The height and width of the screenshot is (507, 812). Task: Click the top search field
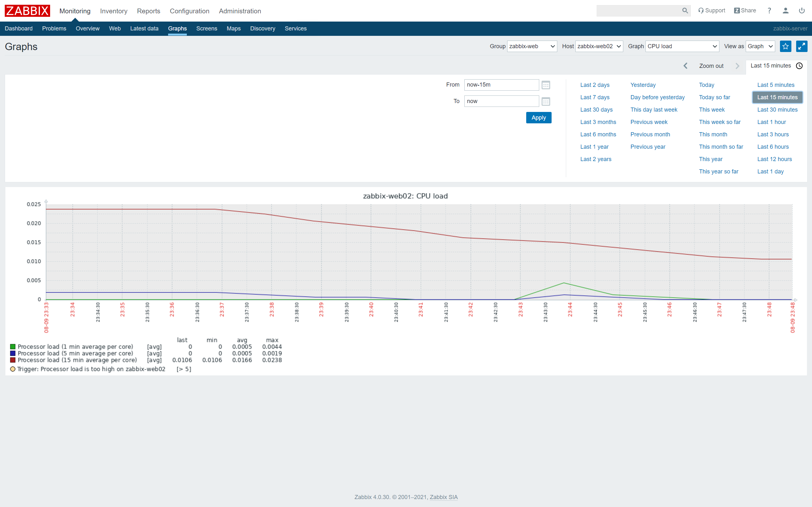pyautogui.click(x=639, y=11)
